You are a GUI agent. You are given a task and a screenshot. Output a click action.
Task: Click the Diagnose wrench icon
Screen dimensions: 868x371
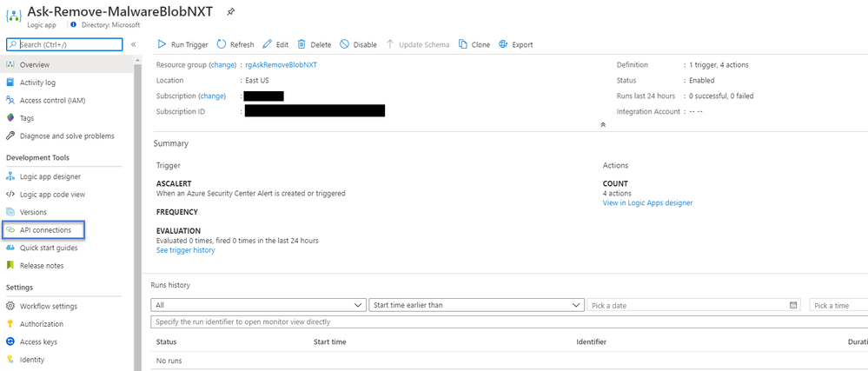[x=10, y=136]
